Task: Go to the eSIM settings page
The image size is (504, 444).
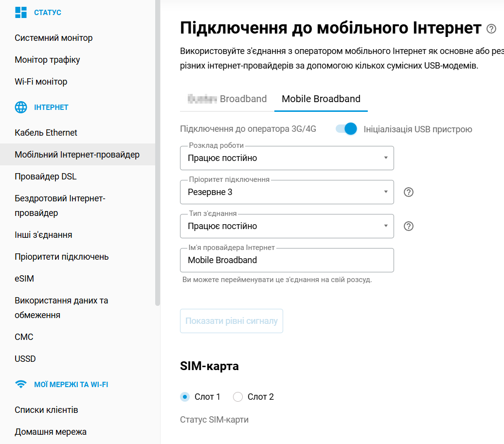Action: [24, 279]
